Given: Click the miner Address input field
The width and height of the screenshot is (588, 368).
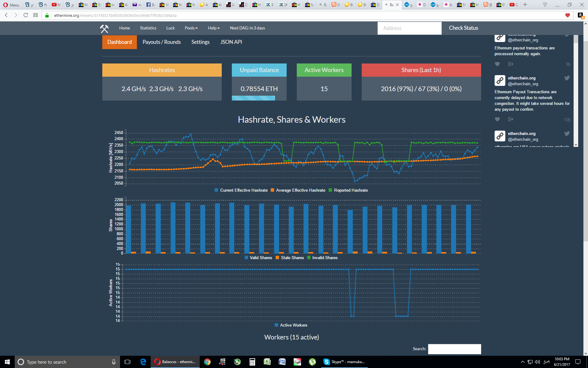Looking at the screenshot, I should click(x=409, y=28).
